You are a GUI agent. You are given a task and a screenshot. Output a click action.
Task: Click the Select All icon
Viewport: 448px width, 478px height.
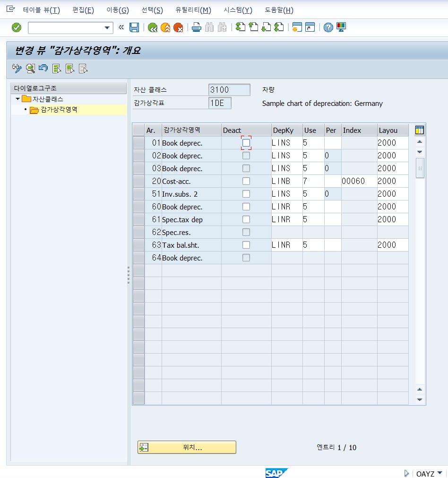click(57, 69)
